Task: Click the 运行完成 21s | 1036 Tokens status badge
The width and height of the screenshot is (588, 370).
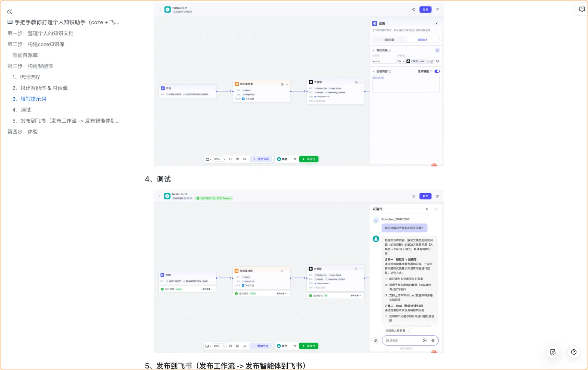Action: 214,198
